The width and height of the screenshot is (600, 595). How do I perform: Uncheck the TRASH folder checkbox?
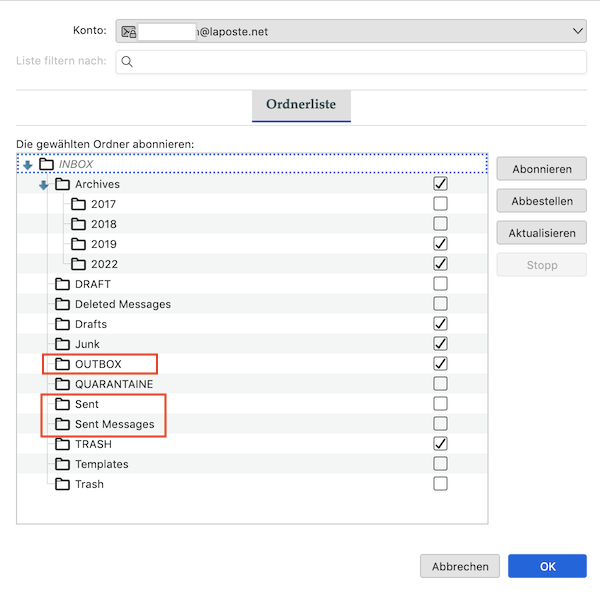tap(440, 444)
